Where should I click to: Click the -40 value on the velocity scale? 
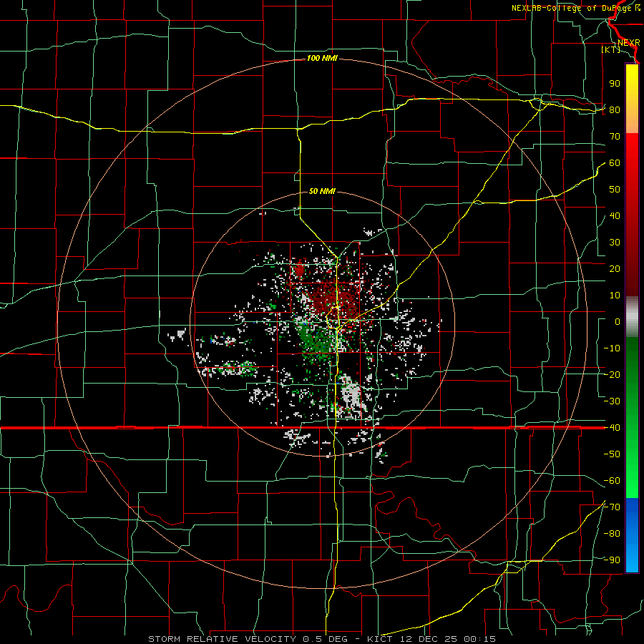point(612,428)
